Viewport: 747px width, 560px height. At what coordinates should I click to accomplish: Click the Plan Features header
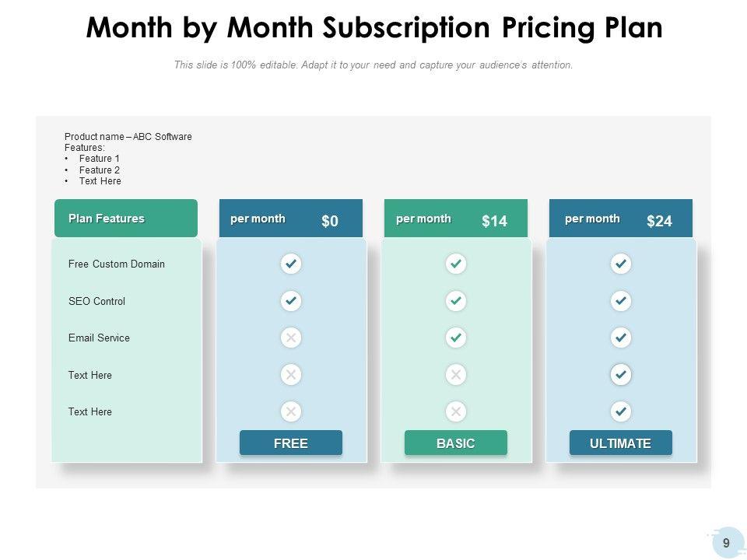126,219
